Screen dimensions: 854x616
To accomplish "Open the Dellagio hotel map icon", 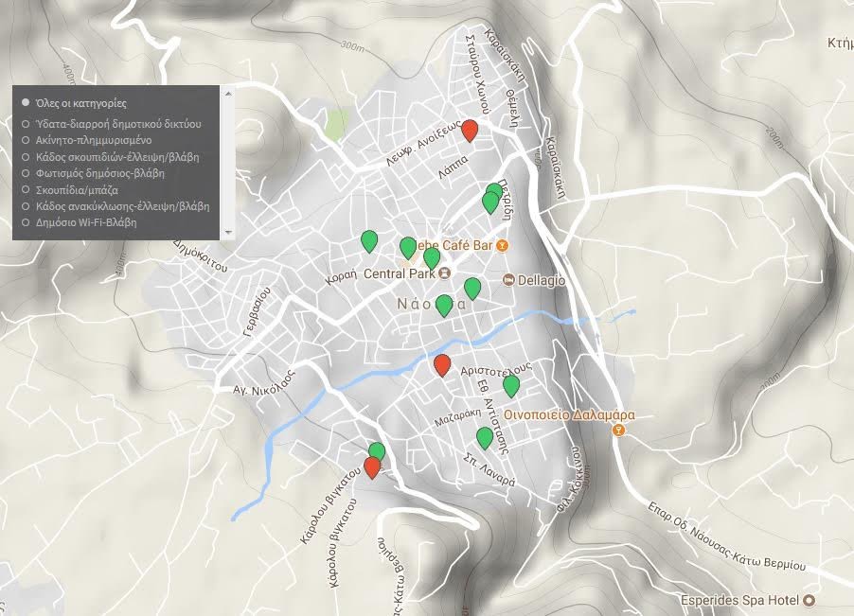I will (x=509, y=280).
